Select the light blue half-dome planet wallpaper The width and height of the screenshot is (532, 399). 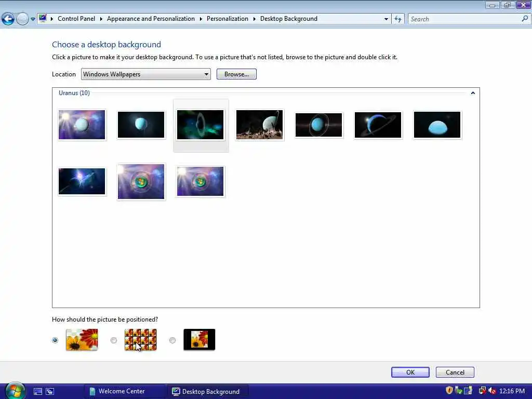(x=437, y=125)
